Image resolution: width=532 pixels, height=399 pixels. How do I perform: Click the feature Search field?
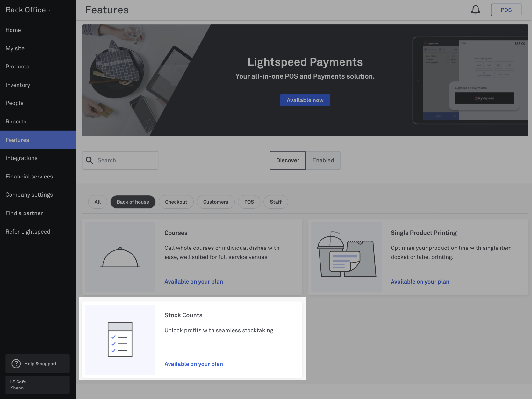120,160
